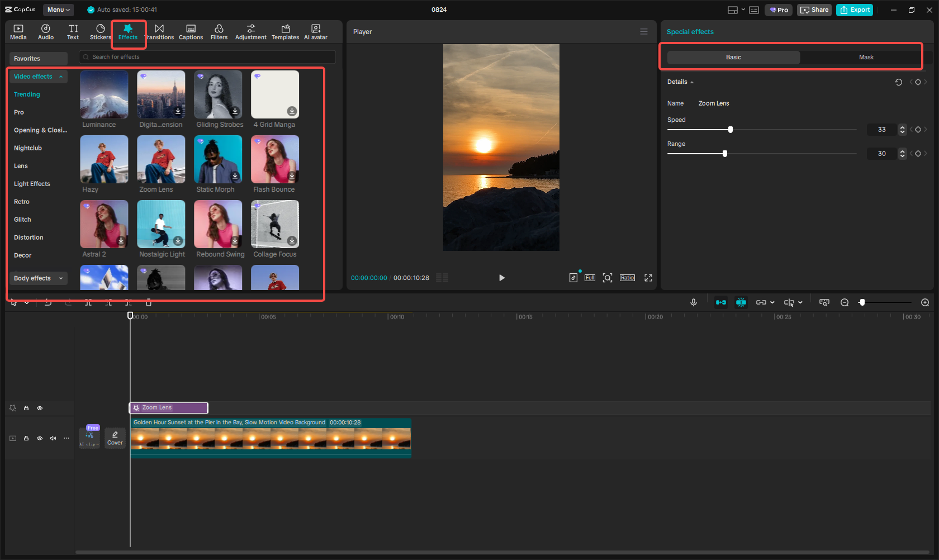Image resolution: width=939 pixels, height=560 pixels.
Task: Select the Zoom Lens effect thumbnail
Action: tap(161, 159)
